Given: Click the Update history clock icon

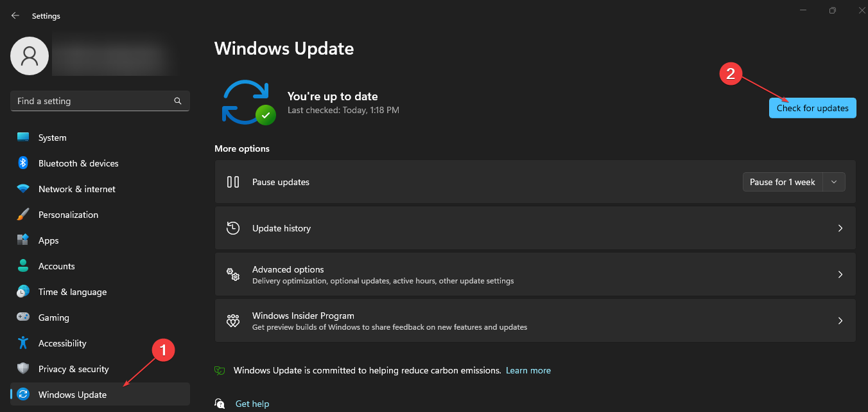Looking at the screenshot, I should tap(233, 228).
